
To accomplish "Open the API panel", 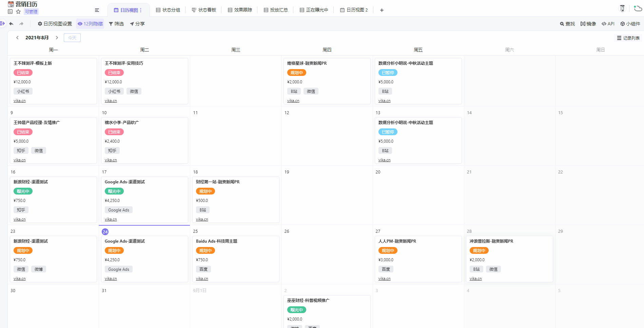I will click(x=608, y=24).
